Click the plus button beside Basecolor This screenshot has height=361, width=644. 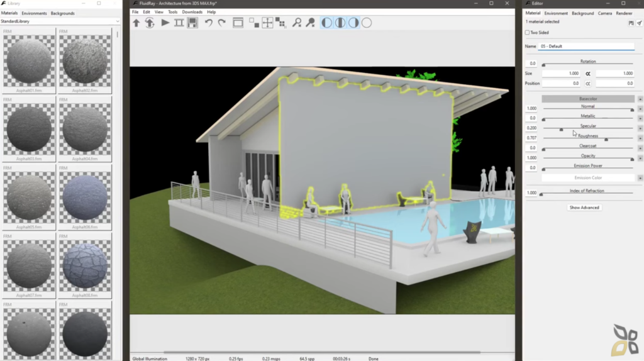640,99
